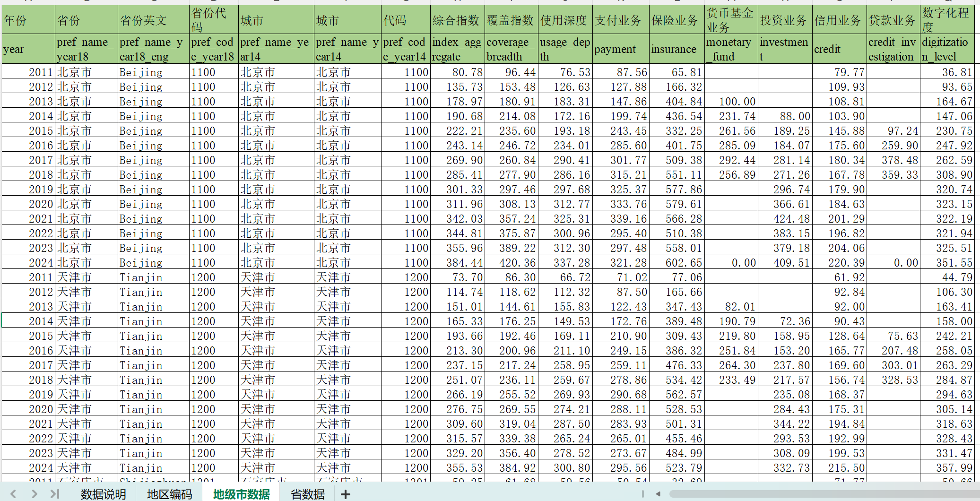This screenshot has height=501, width=980.
Task: Select the 数字化程度 header cell
Action: click(947, 20)
